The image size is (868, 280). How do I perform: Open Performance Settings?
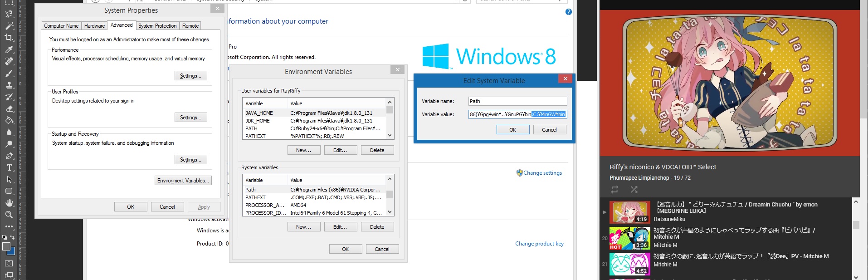coord(190,76)
